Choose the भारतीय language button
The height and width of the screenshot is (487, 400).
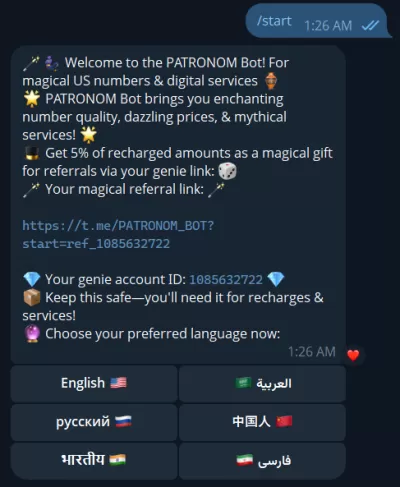coord(94,461)
